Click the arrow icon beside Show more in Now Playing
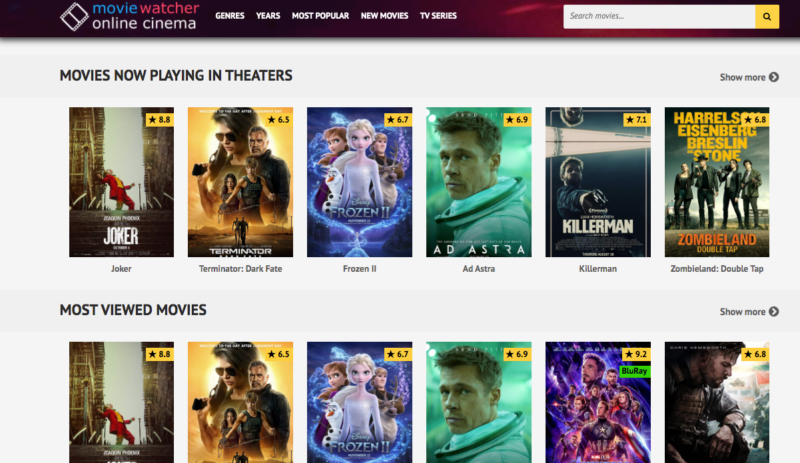The height and width of the screenshot is (463, 800). 774,77
